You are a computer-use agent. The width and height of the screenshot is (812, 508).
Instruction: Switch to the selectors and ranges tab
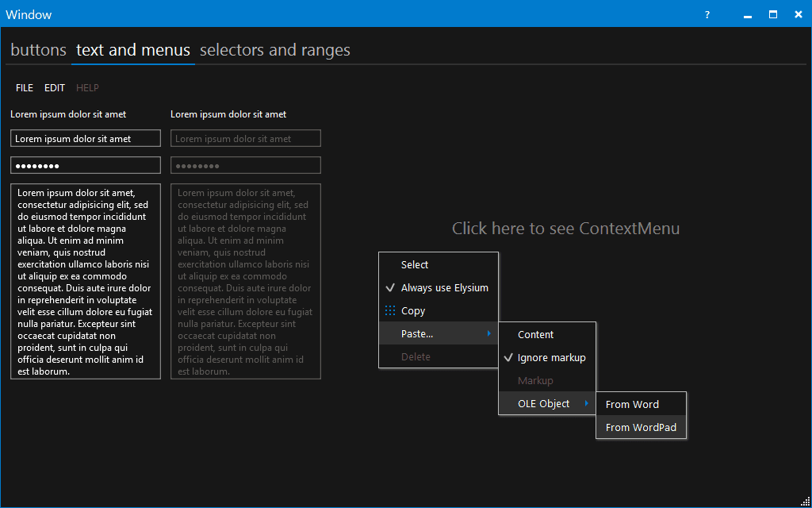(x=274, y=50)
